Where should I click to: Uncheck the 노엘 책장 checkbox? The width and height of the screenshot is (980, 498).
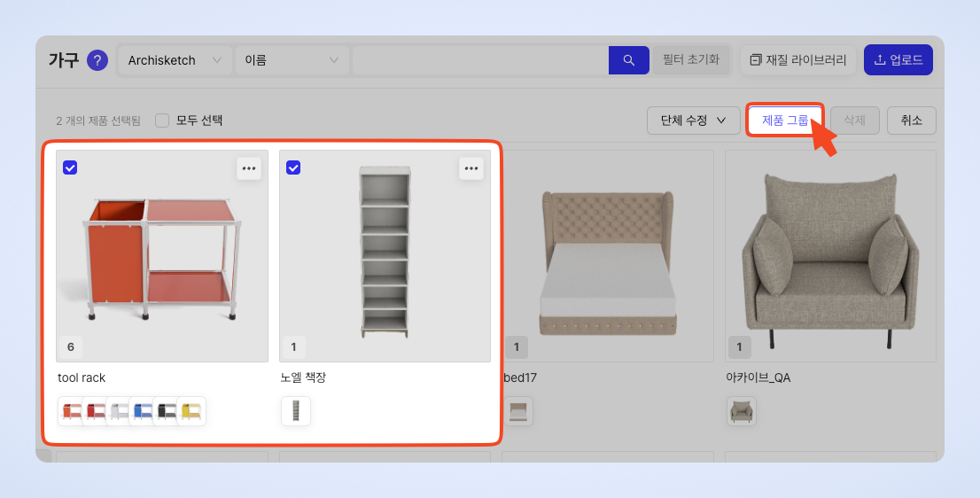[293, 167]
